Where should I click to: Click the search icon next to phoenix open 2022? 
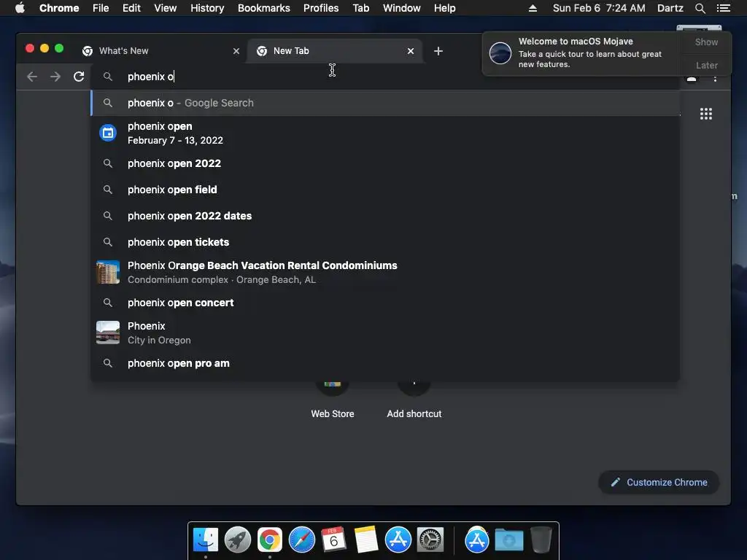tap(108, 163)
